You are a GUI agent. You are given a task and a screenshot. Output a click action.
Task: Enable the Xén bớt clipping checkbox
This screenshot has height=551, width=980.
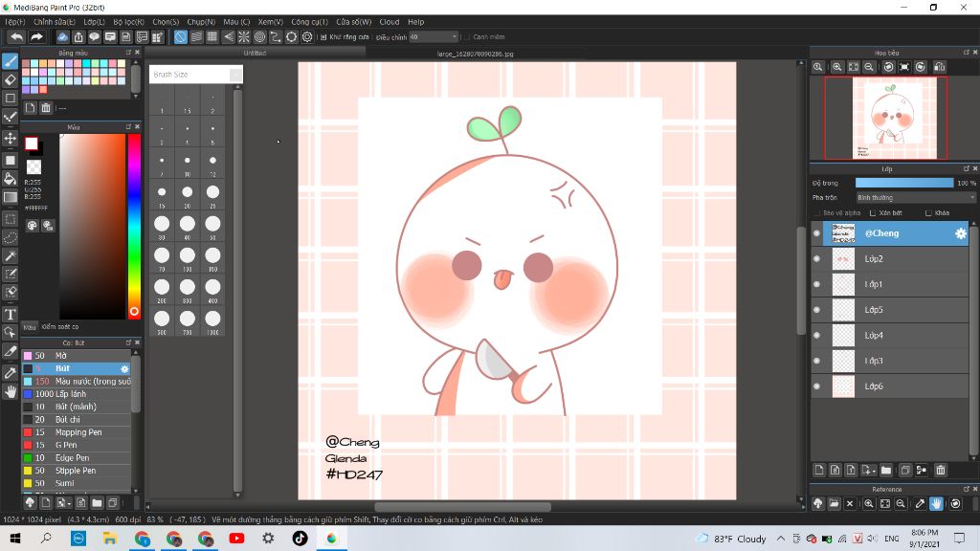coord(873,213)
